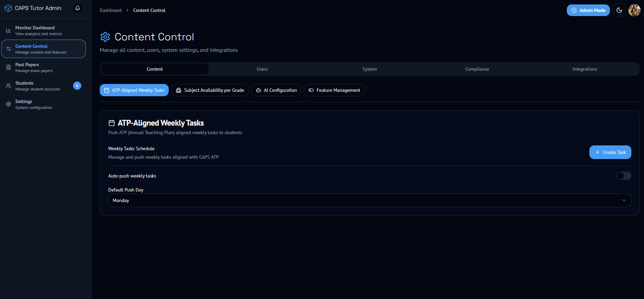Click the Students people icon
Image resolution: width=644 pixels, height=299 pixels.
tap(9, 86)
